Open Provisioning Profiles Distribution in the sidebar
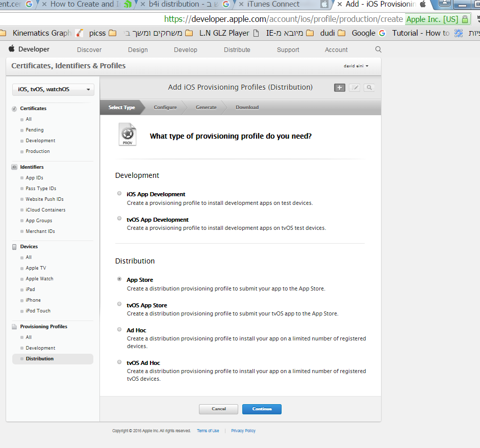 53,359
